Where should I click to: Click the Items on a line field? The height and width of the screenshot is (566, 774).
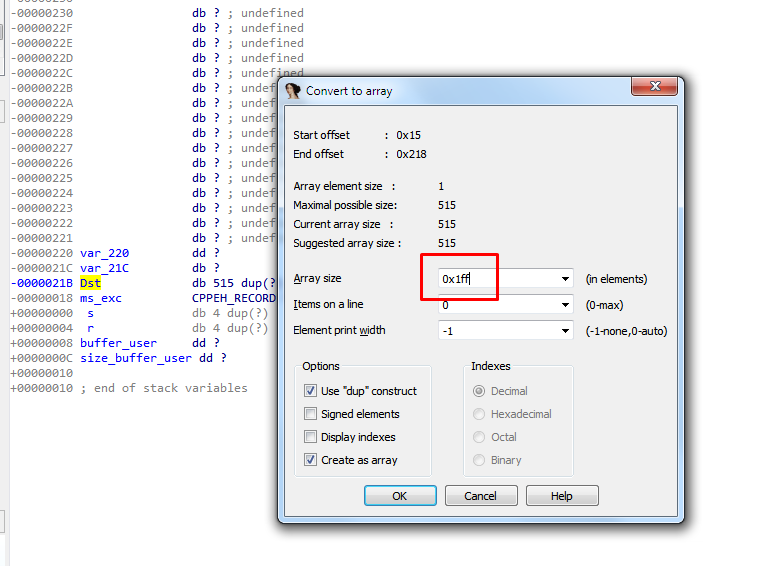click(495, 305)
